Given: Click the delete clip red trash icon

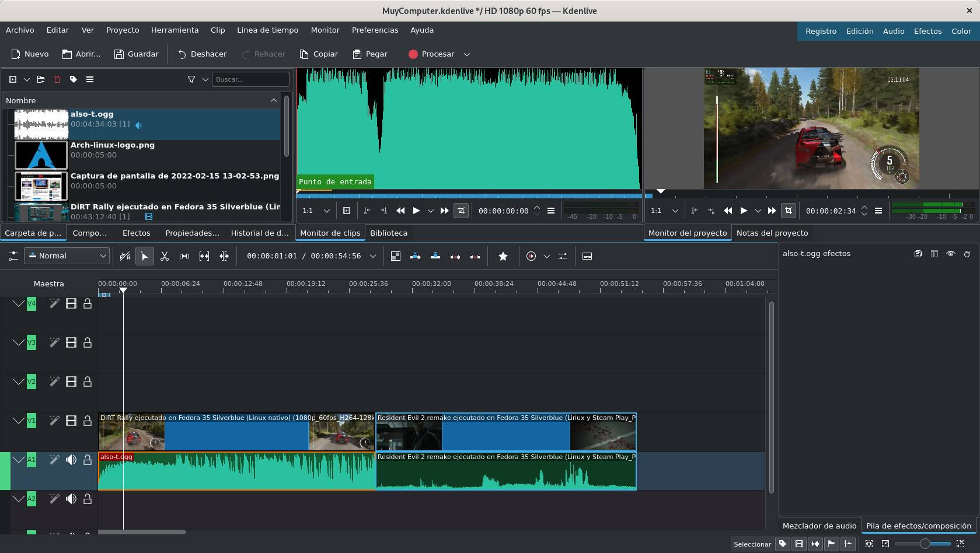Looking at the screenshot, I should point(57,79).
